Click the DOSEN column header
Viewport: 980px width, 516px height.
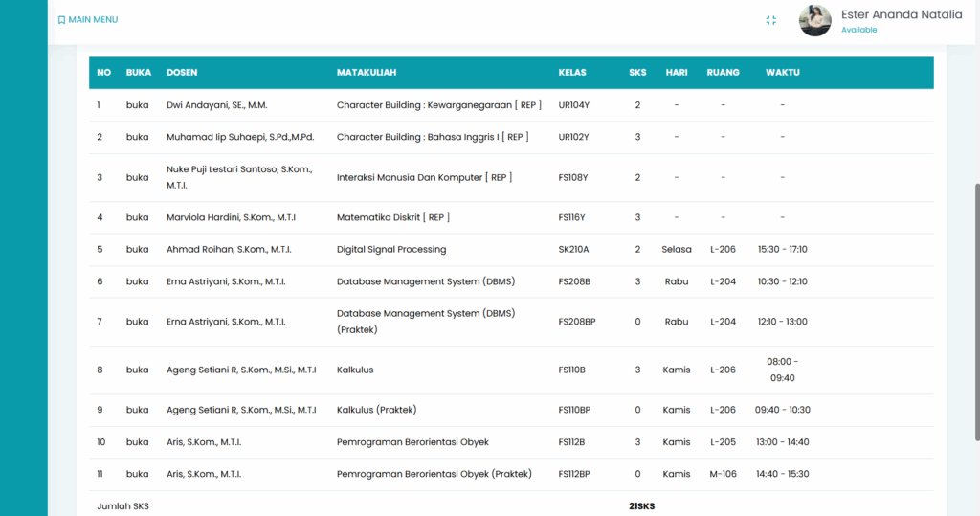(182, 73)
